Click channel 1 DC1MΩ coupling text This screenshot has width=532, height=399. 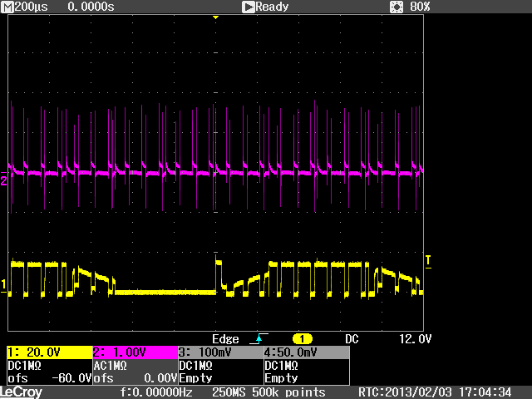pyautogui.click(x=24, y=366)
